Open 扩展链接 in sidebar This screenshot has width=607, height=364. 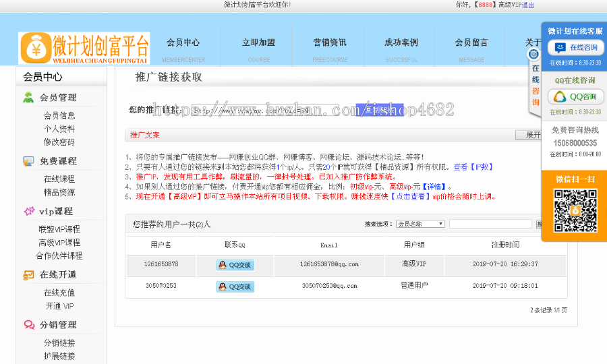tap(59, 357)
